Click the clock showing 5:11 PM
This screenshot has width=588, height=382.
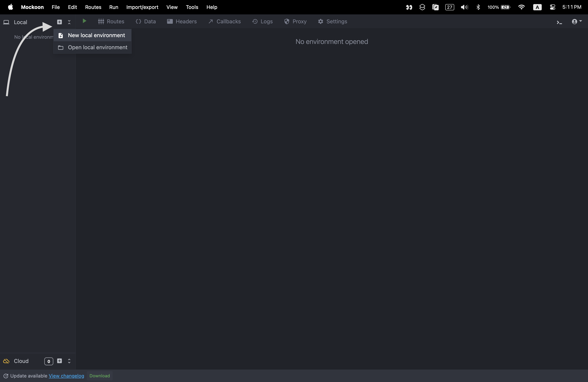click(572, 7)
